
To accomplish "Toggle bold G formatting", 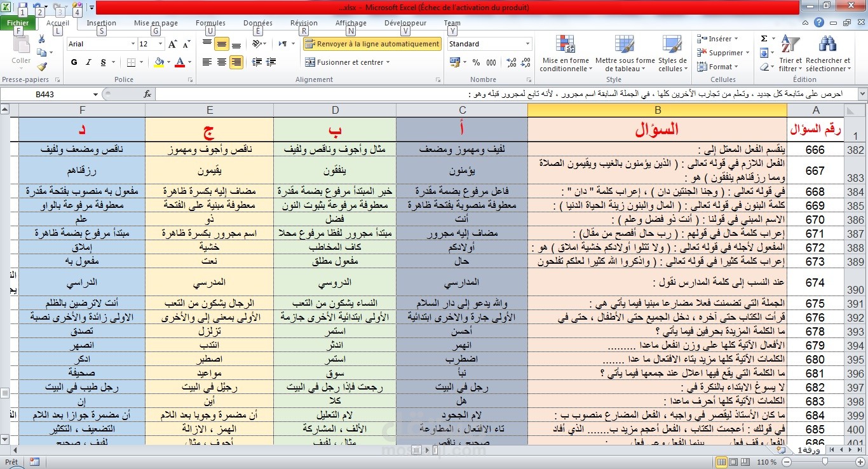I will pos(74,62).
